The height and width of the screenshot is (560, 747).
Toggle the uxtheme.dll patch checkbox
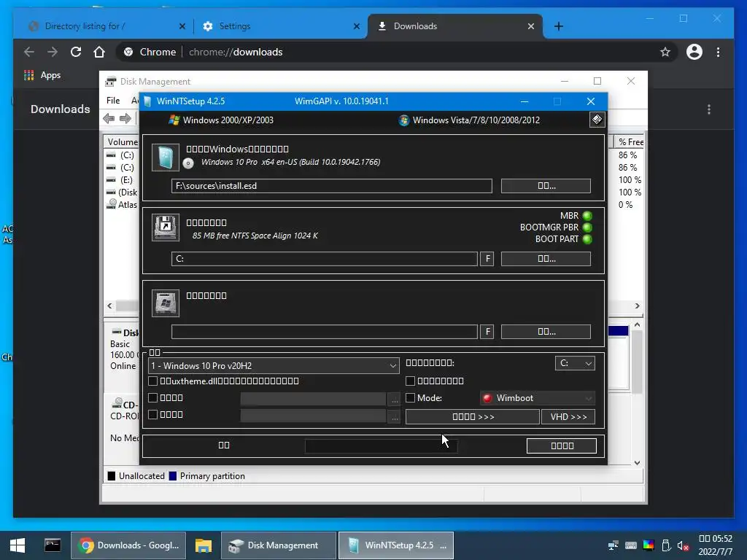click(153, 381)
